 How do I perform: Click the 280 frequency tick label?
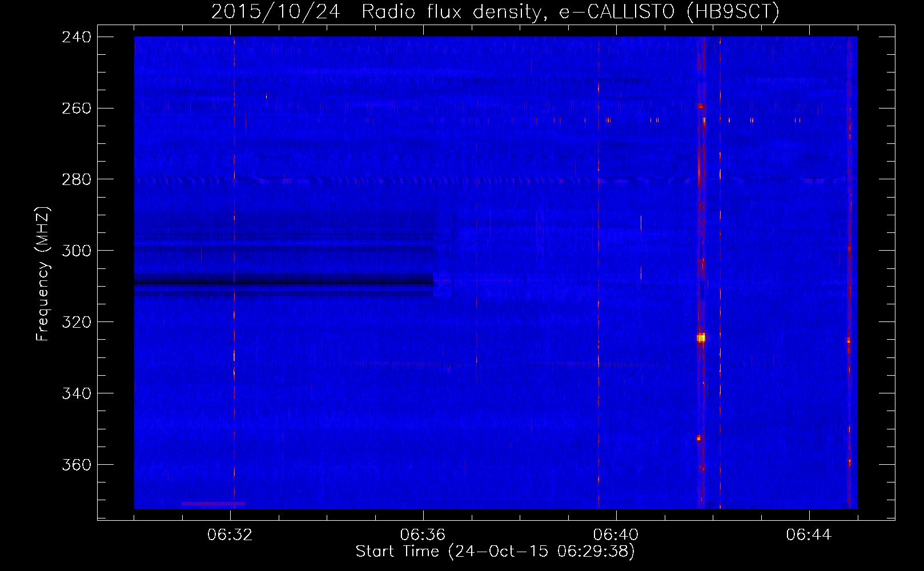(77, 180)
